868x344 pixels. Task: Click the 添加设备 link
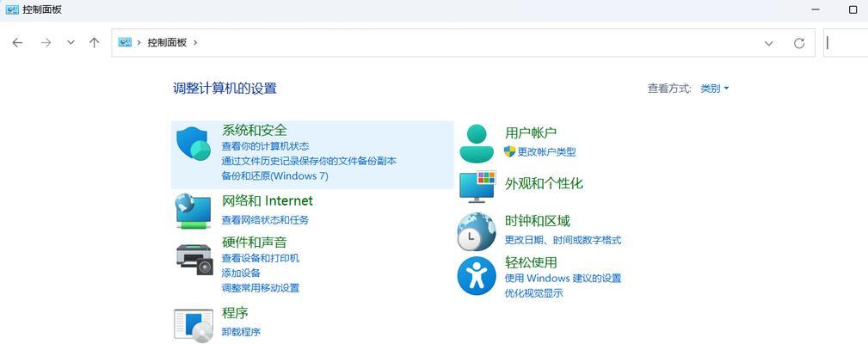pyautogui.click(x=242, y=273)
